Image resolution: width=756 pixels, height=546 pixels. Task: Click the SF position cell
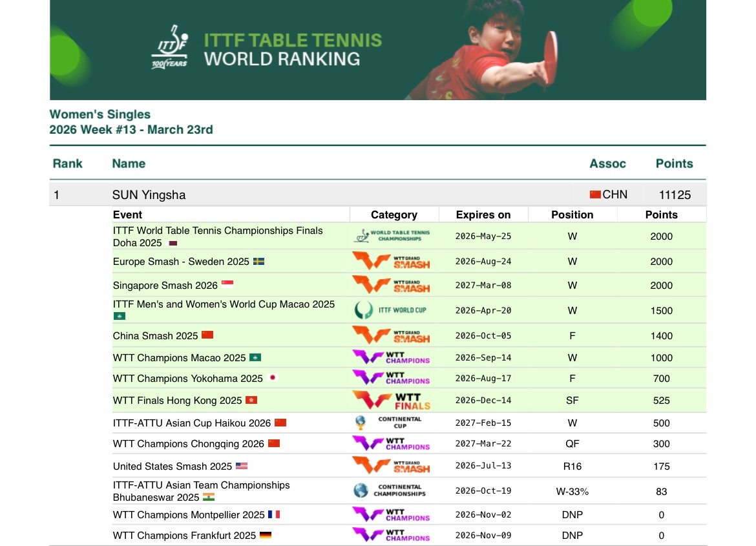(572, 401)
